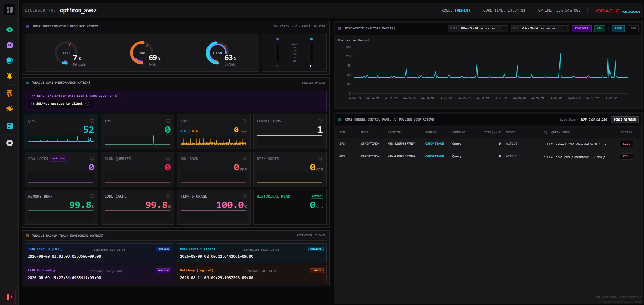This screenshot has width=644, height=305.
Task: Click the ADVISE badge on Historical Peak
Action: 316,196
